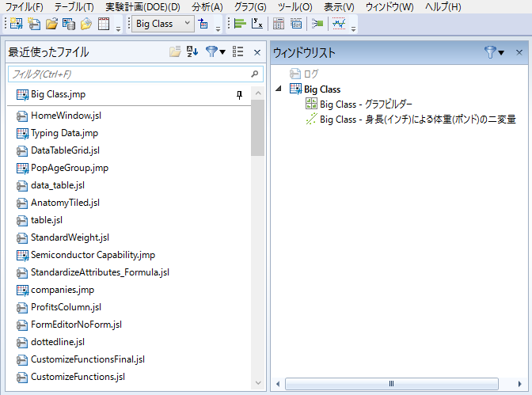Open the テーブル(T) menu

(x=74, y=7)
